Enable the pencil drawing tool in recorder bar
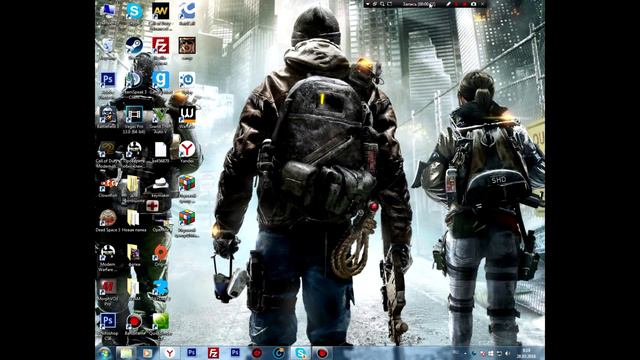This screenshot has height=360, width=640. (449, 4)
